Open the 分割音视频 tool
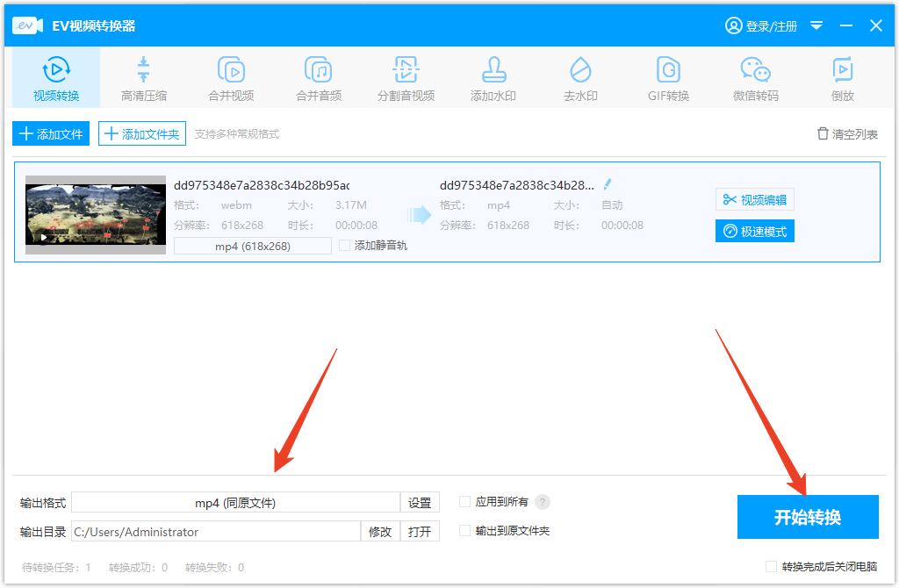 (406, 78)
